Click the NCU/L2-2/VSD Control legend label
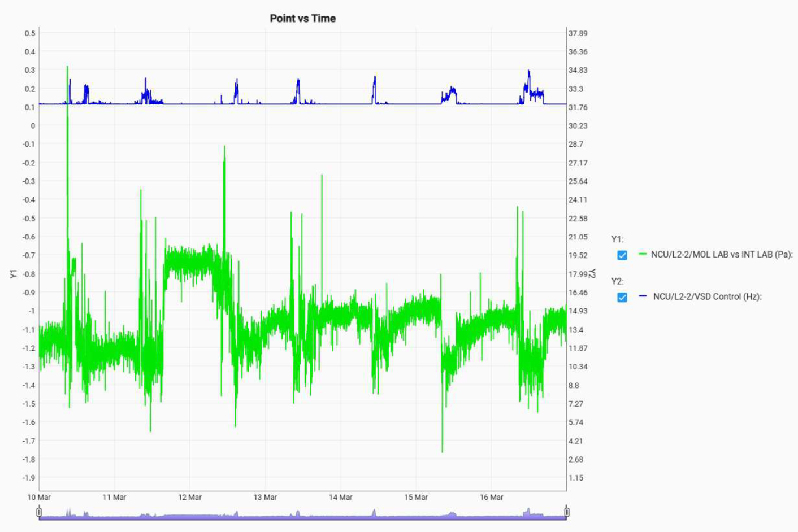 click(707, 296)
